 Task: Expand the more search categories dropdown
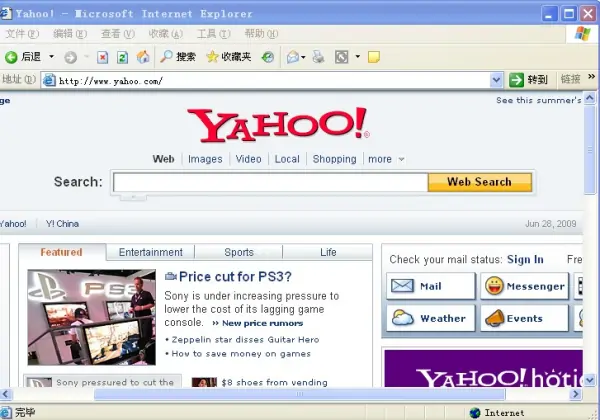[401, 159]
